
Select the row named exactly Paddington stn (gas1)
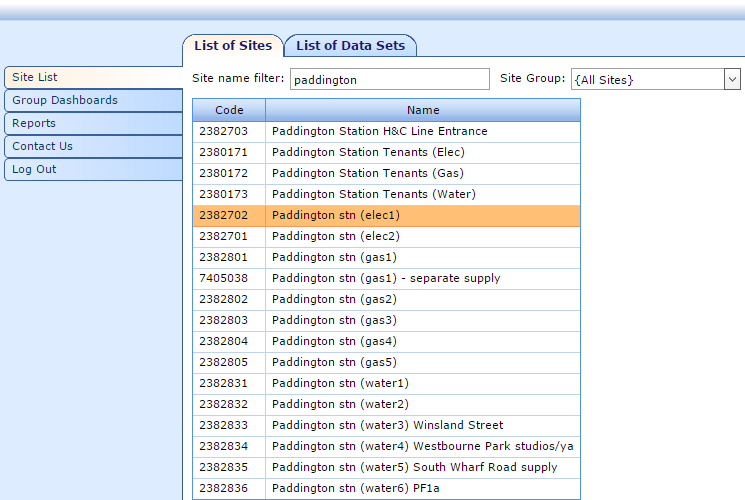tap(386, 257)
